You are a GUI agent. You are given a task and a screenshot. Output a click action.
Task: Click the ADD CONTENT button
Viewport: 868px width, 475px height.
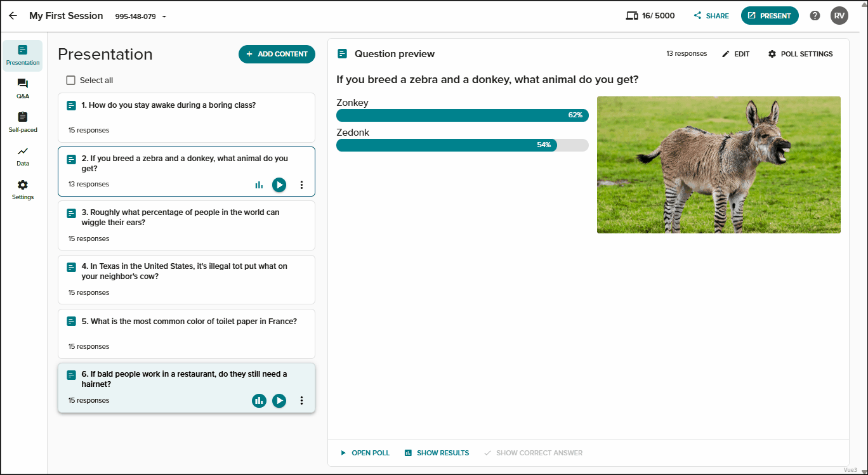[277, 54]
